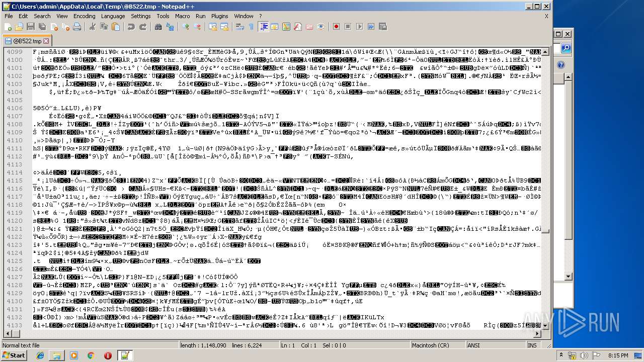Click the search icon in background window
644x362 pixels.
pyautogui.click(x=566, y=48)
